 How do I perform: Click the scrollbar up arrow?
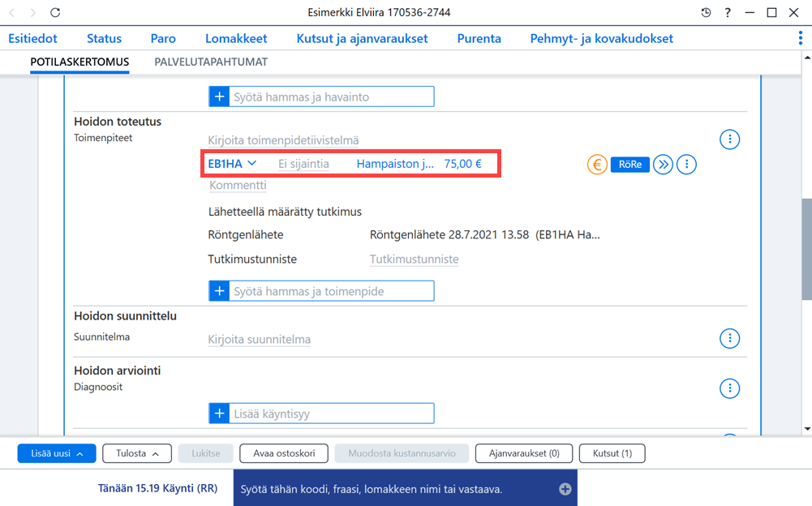point(807,58)
